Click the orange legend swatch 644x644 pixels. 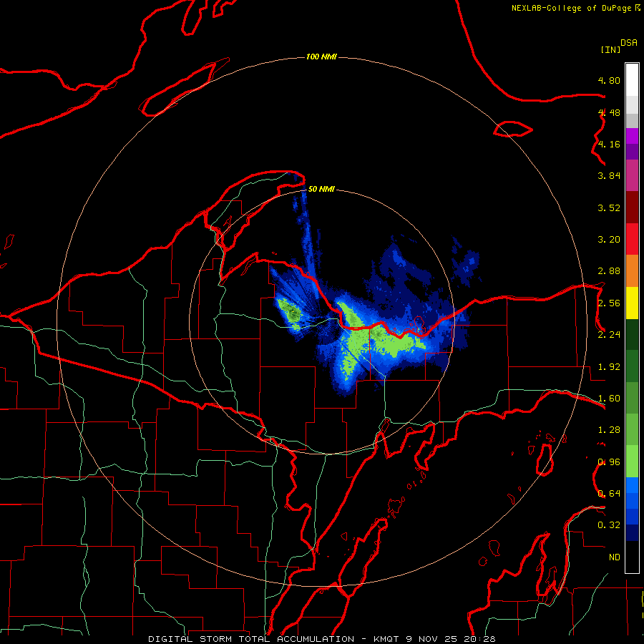point(632,271)
